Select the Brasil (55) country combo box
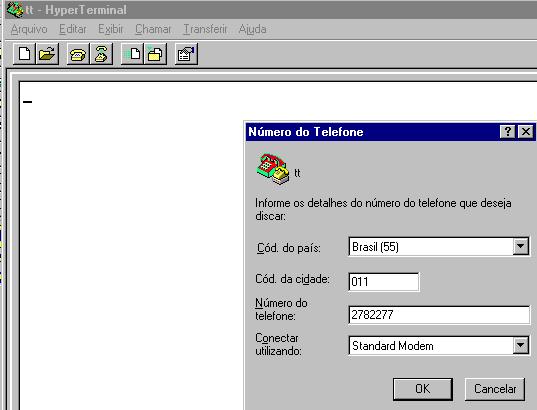The height and width of the screenshot is (410, 537). point(439,247)
